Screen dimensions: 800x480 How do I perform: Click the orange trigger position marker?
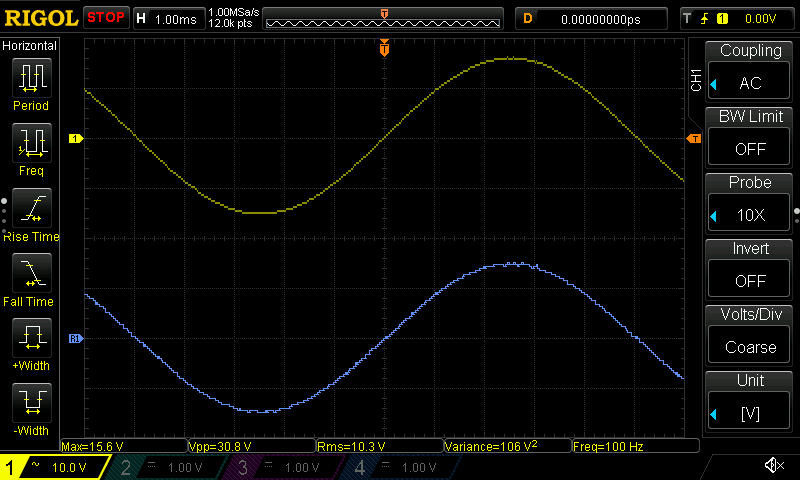[x=384, y=48]
